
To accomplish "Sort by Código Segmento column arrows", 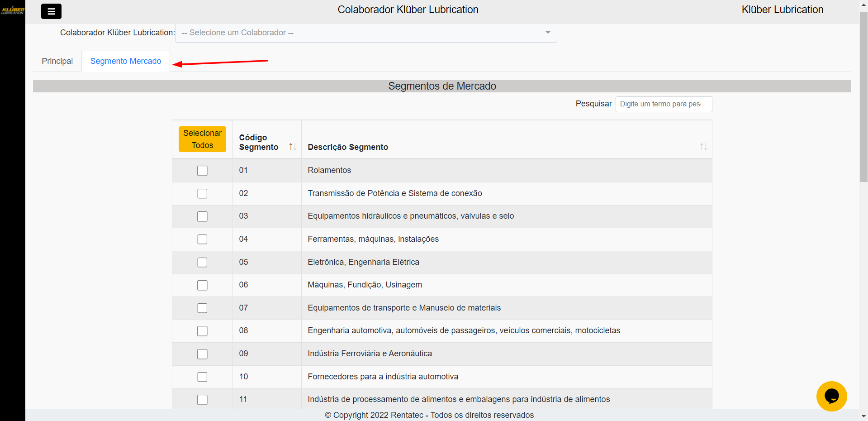I will tap(292, 147).
